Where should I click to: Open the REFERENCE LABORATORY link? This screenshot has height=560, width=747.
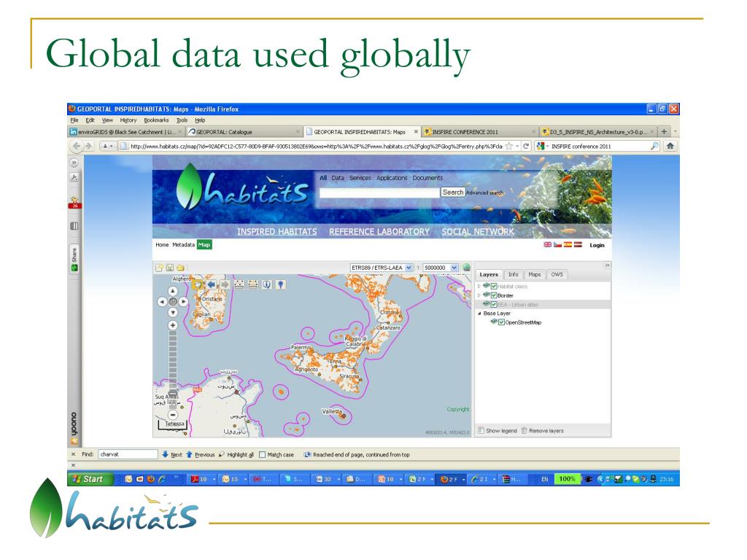point(379,231)
